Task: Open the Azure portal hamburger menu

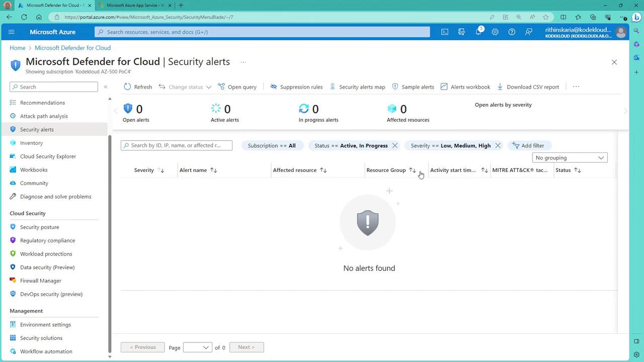Action: (12, 32)
